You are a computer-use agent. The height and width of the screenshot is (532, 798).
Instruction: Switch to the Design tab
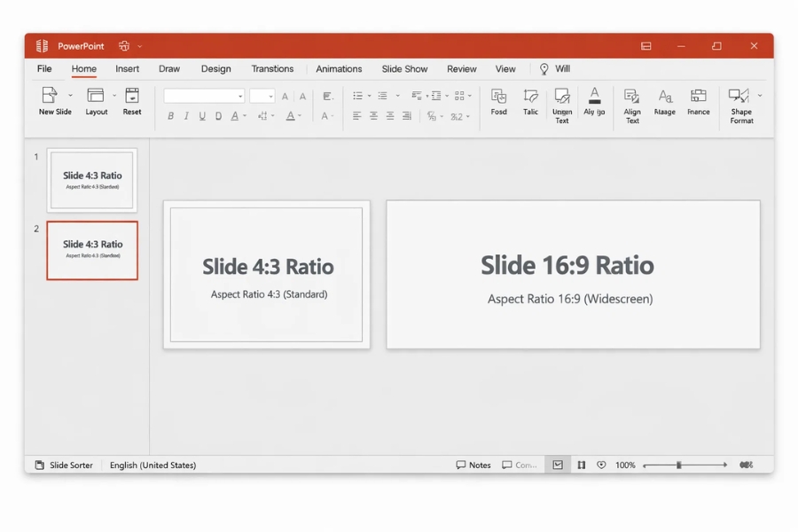click(215, 68)
